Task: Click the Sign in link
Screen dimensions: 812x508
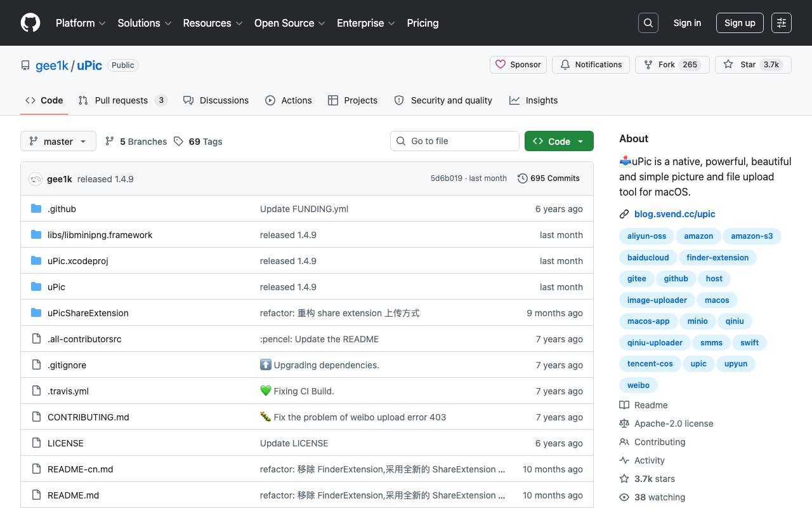Action: point(687,23)
